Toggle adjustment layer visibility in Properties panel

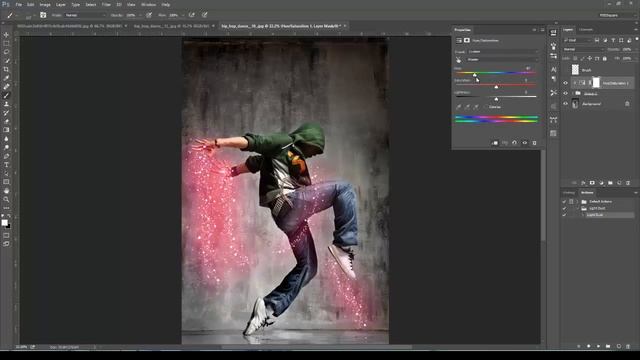pyautogui.click(x=524, y=143)
